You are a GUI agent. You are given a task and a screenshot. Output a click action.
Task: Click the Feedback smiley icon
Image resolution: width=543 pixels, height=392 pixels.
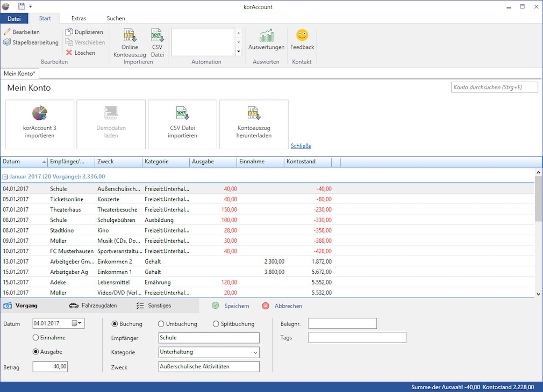pos(302,36)
